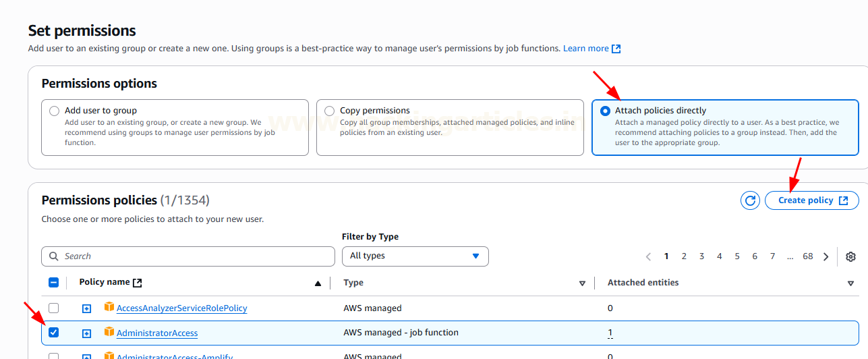Go to page 3 of policies

click(x=701, y=256)
